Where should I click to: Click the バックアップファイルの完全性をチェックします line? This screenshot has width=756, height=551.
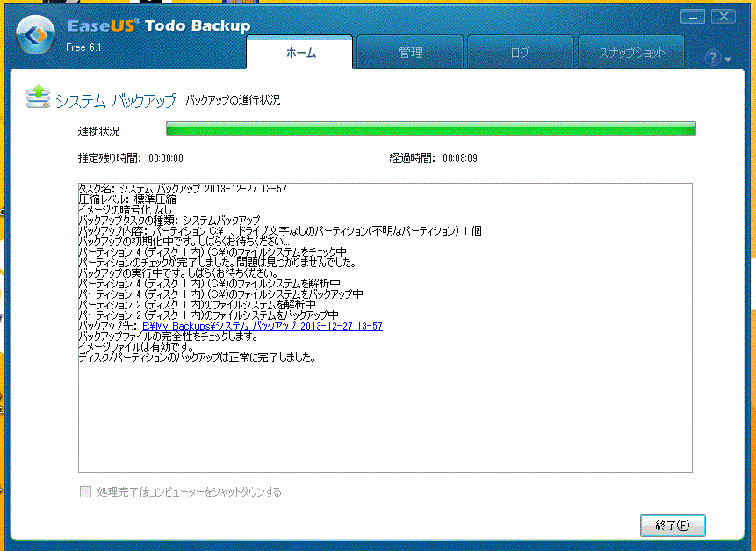[169, 337]
